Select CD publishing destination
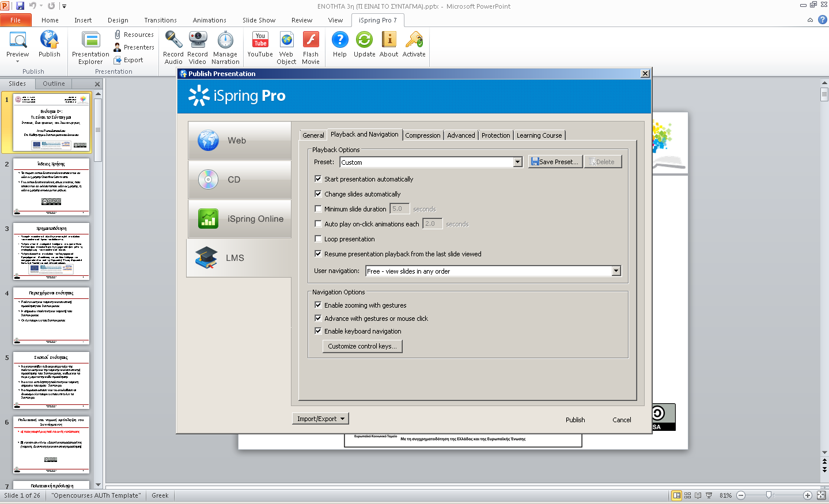This screenshot has width=829, height=504. tap(240, 180)
